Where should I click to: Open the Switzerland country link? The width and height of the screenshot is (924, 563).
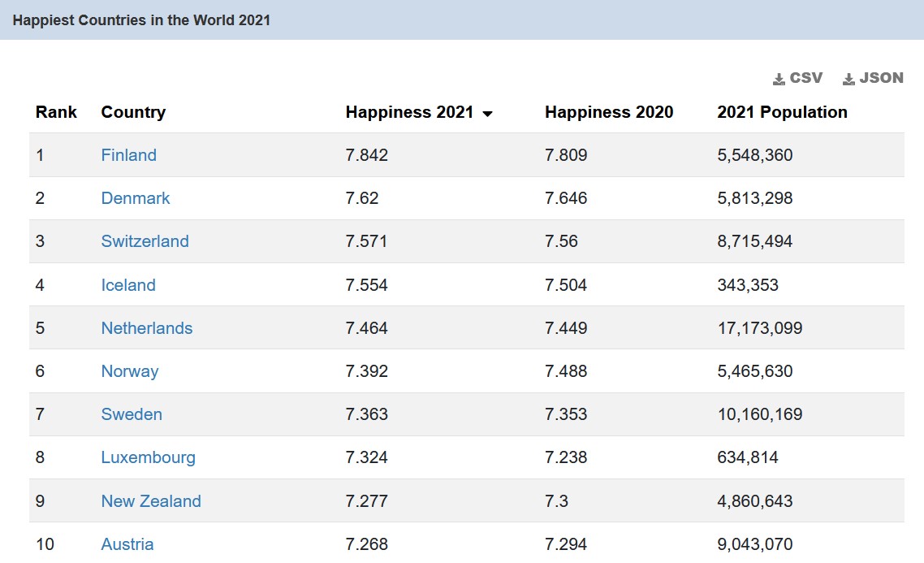[145, 241]
